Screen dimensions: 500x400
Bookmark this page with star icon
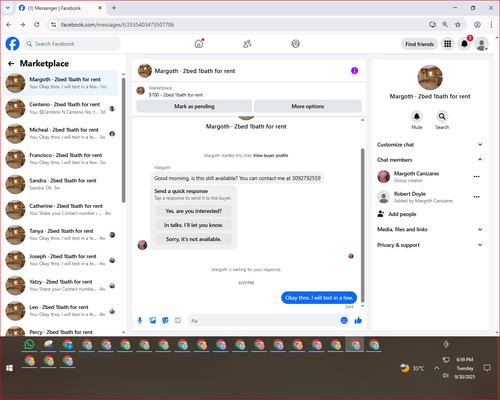pos(458,24)
